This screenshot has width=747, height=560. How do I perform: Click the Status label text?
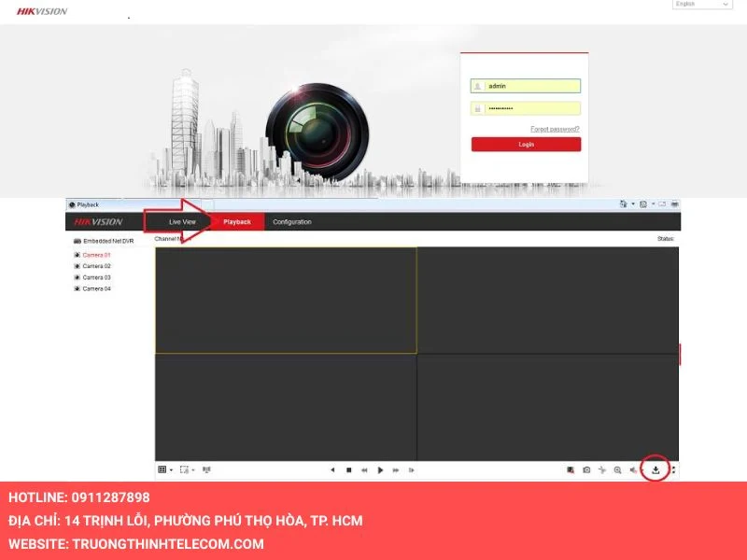666,239
